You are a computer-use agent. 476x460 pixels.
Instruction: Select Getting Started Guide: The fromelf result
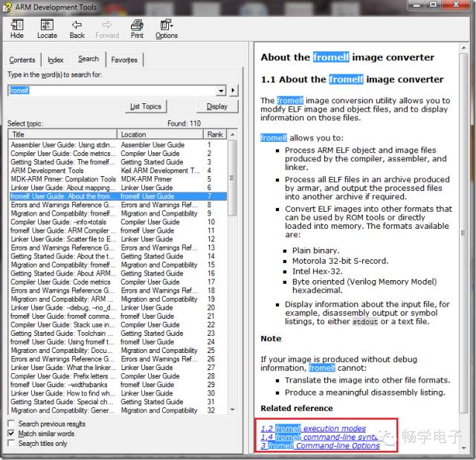point(118,162)
